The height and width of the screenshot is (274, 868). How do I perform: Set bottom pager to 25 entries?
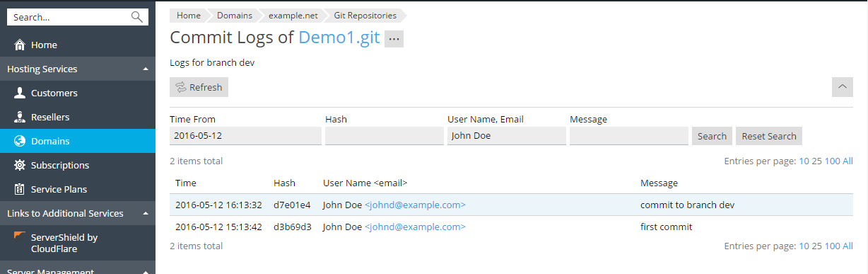816,246
